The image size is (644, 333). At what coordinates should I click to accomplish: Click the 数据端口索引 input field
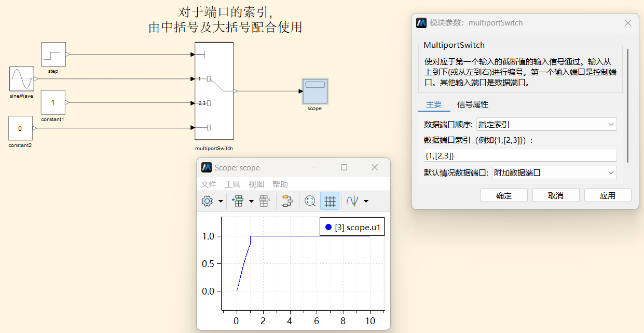coord(520,155)
